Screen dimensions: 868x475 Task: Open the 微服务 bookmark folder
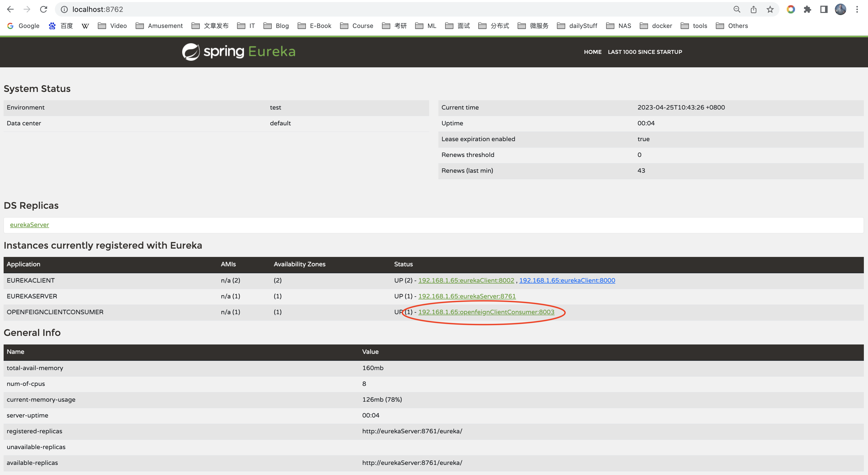(x=533, y=26)
